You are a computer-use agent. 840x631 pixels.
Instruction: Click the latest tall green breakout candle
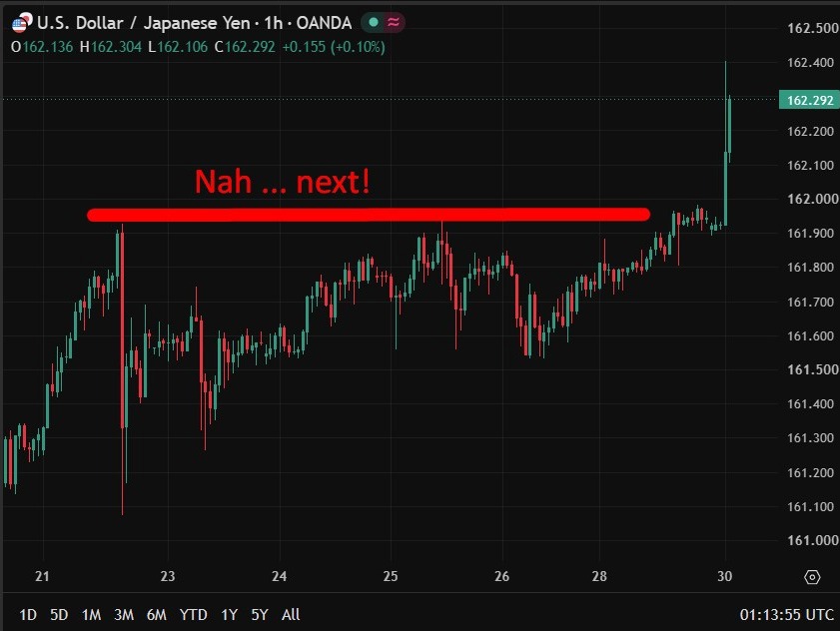(726, 188)
